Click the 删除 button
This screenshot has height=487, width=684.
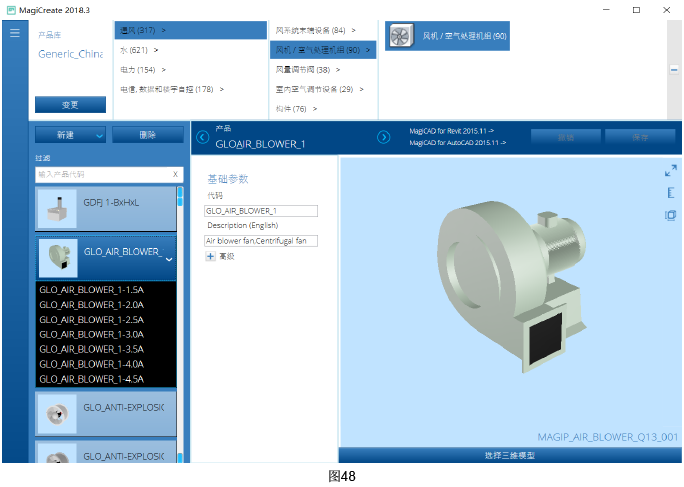click(147, 135)
